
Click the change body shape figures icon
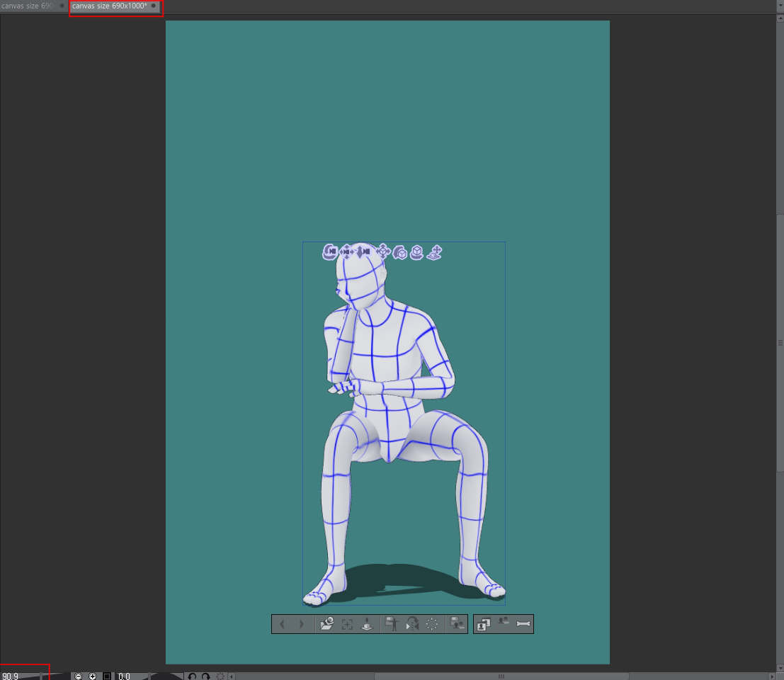click(x=504, y=623)
